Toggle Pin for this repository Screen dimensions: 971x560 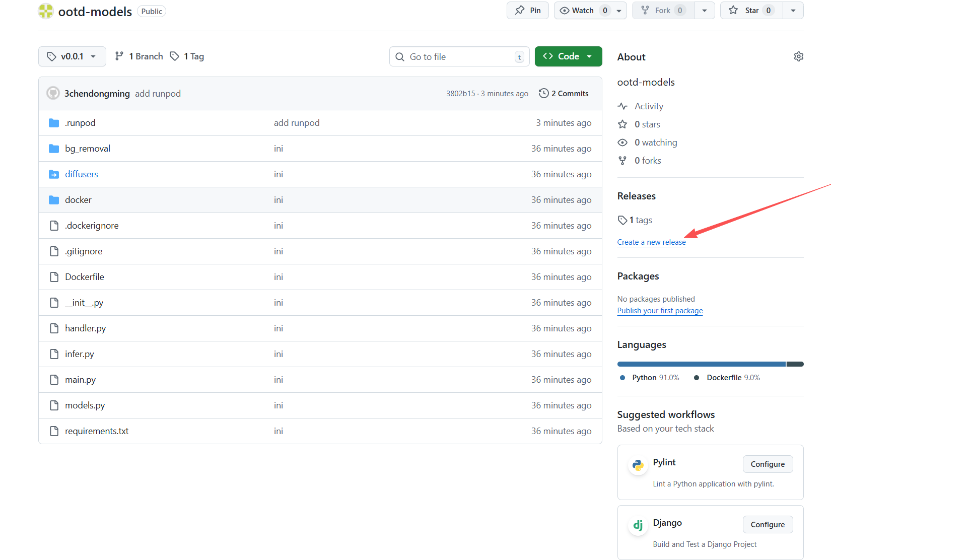coord(528,11)
